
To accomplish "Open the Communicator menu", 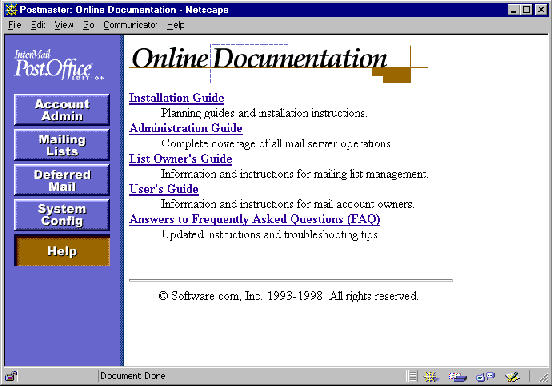I will [130, 25].
